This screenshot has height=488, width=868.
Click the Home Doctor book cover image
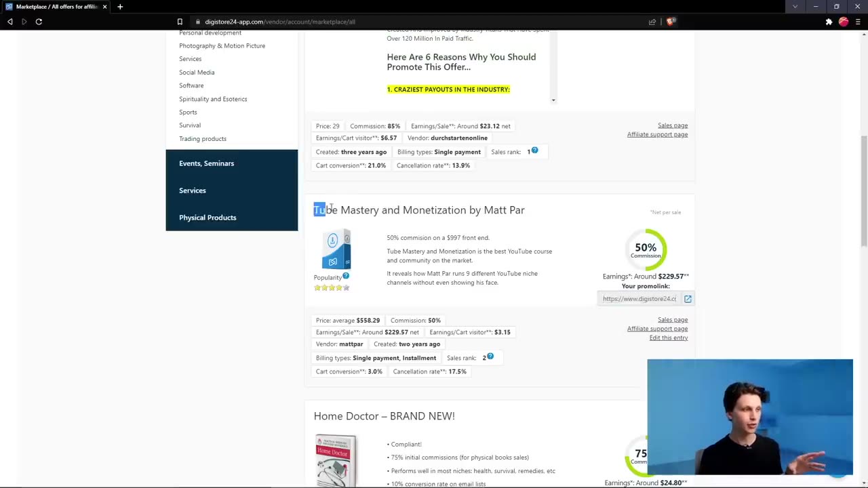point(336,461)
